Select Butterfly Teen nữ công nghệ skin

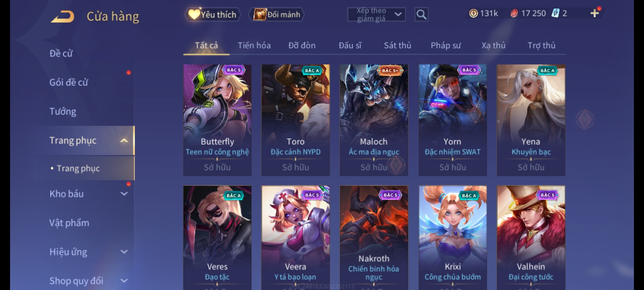(x=217, y=120)
